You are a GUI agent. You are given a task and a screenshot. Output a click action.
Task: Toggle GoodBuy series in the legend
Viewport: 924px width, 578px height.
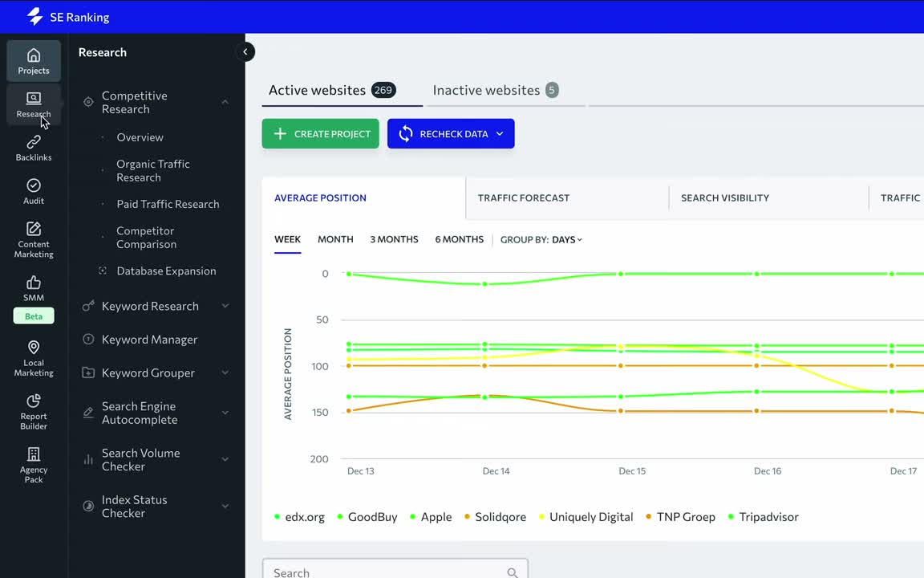click(367, 517)
